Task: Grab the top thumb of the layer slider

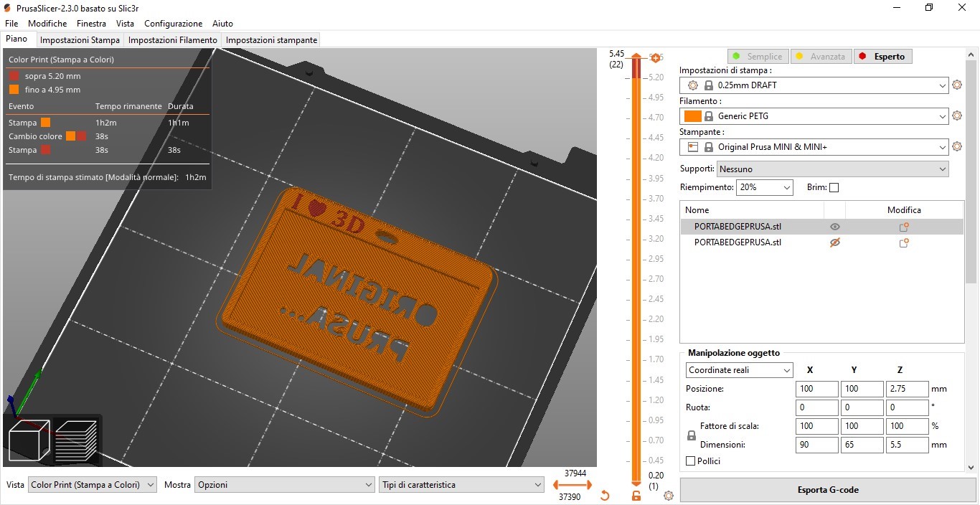Action: pos(636,55)
